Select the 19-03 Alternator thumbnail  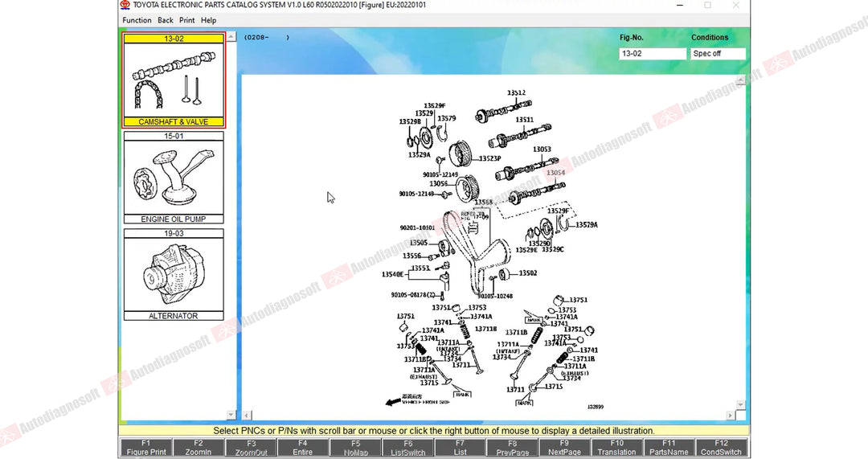174,275
